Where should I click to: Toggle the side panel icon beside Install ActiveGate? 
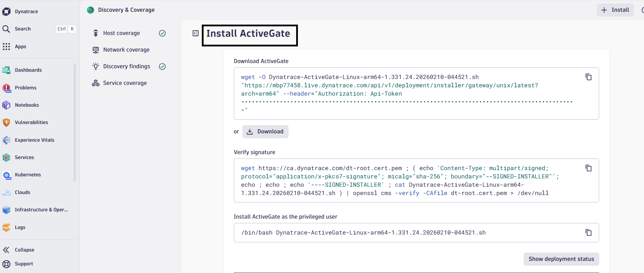[x=196, y=33]
